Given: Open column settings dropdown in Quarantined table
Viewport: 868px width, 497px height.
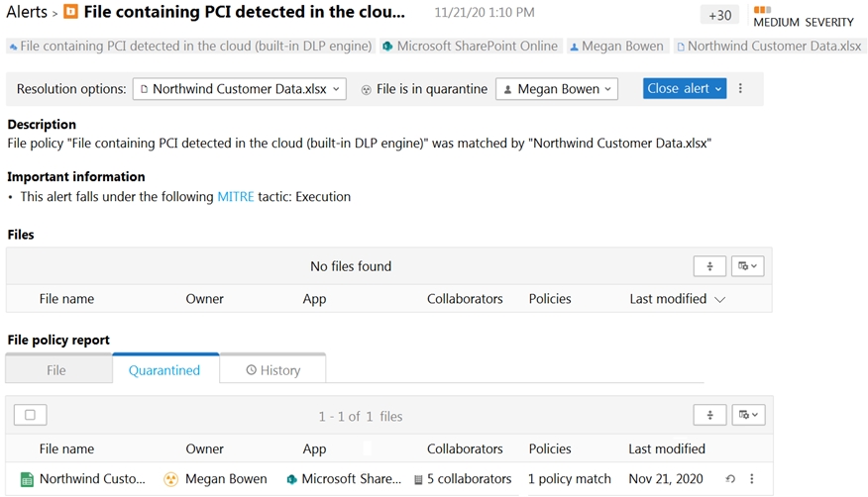Looking at the screenshot, I should [x=747, y=416].
